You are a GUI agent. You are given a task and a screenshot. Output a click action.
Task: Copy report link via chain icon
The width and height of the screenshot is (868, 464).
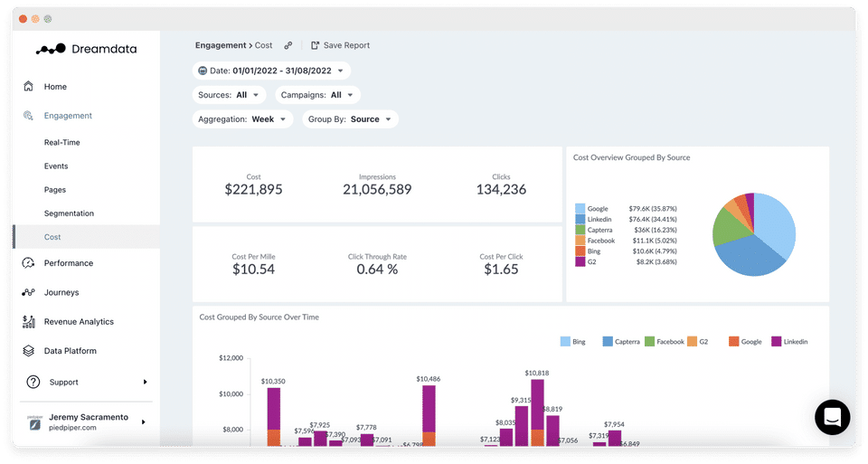tap(288, 45)
